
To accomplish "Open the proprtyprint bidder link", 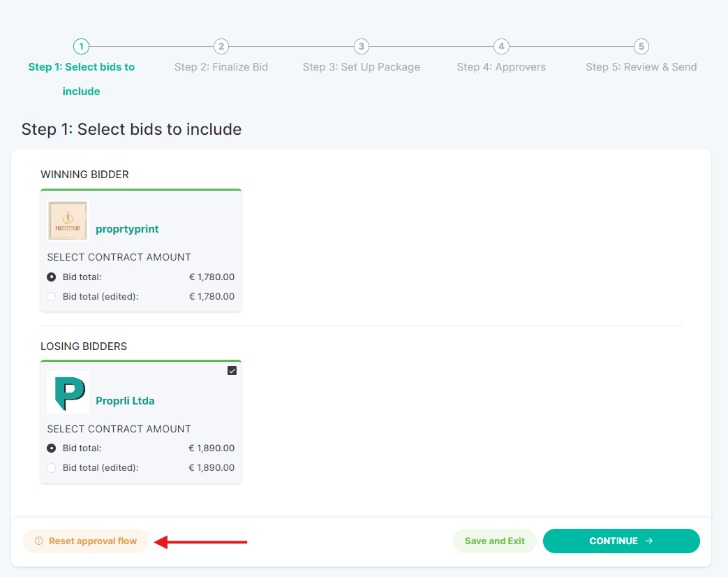I will pos(127,229).
